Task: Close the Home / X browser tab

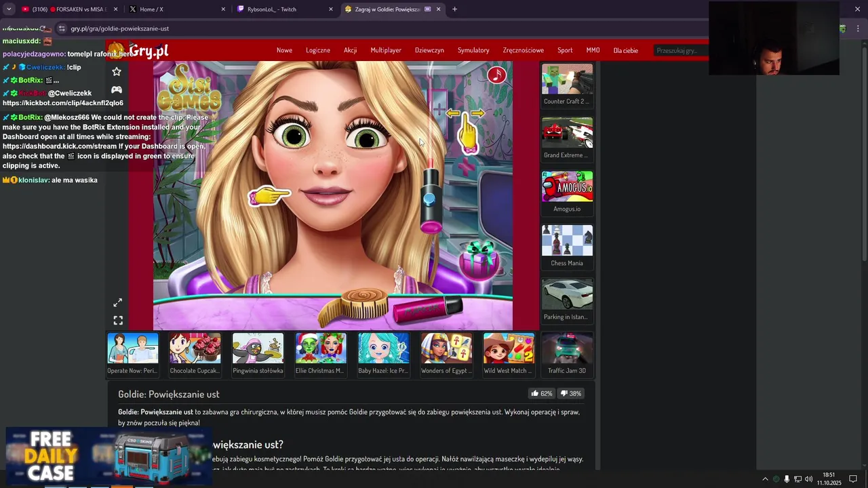Action: coord(223,9)
